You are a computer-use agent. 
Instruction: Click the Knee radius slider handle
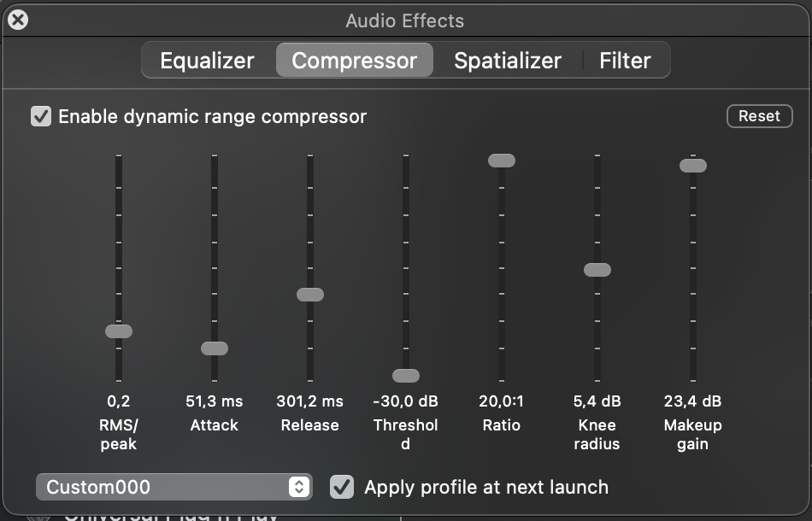(597, 270)
